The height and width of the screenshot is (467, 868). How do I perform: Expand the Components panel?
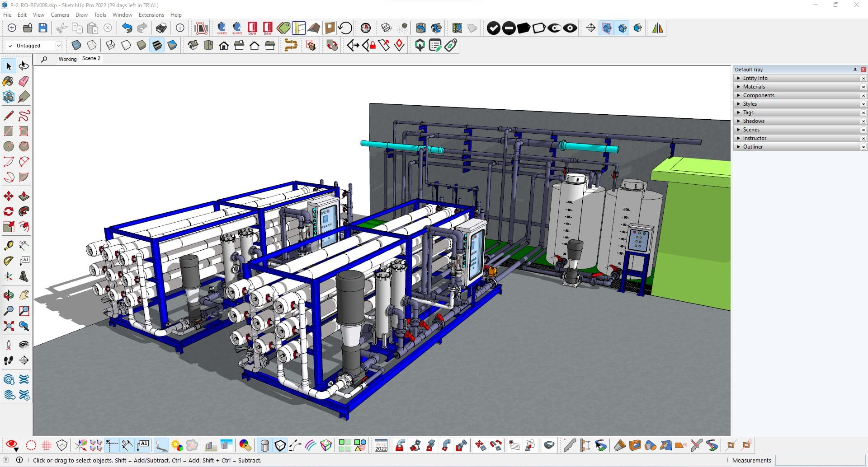click(x=800, y=95)
